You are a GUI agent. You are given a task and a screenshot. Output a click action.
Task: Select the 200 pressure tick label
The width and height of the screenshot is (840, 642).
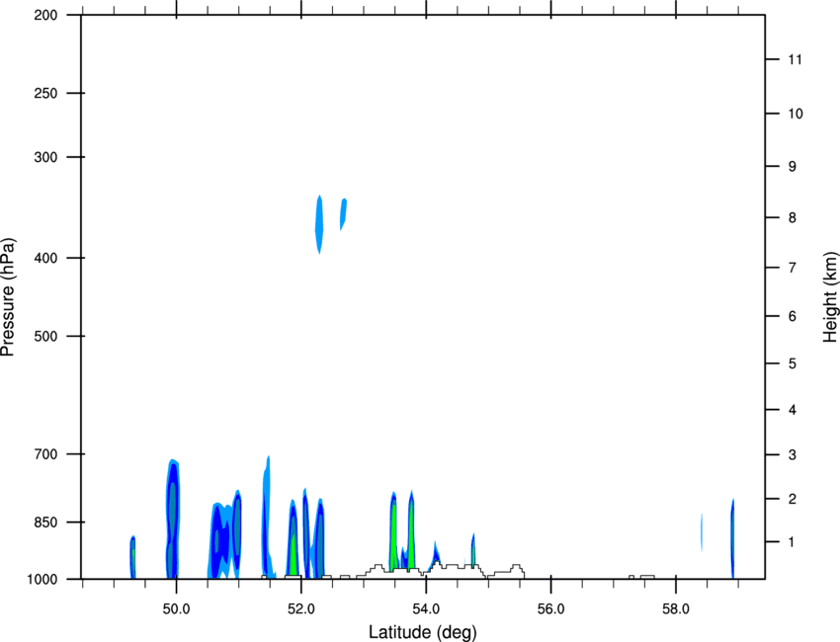pyautogui.click(x=46, y=15)
